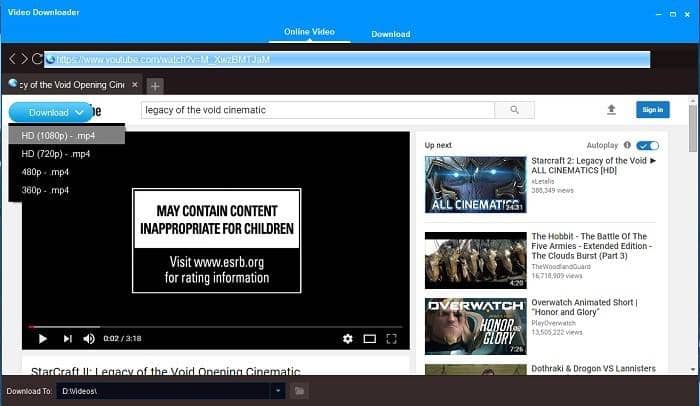Open The Hobbit Battle Of Five Armies title
The width and height of the screenshot is (700, 406).
pyautogui.click(x=592, y=246)
